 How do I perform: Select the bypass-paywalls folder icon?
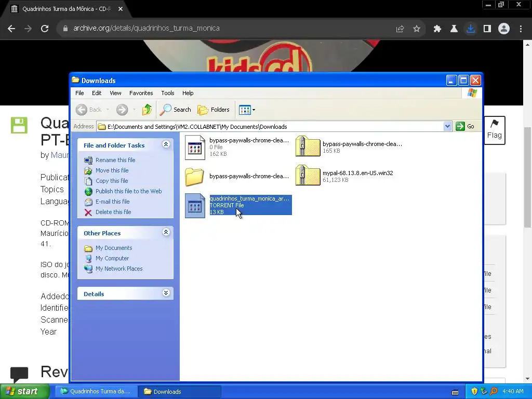pos(194,177)
